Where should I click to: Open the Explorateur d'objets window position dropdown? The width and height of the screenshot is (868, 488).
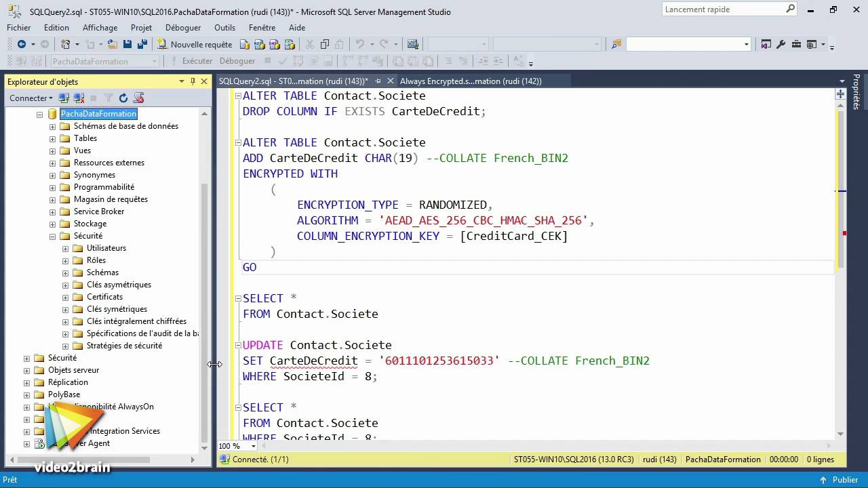point(182,81)
